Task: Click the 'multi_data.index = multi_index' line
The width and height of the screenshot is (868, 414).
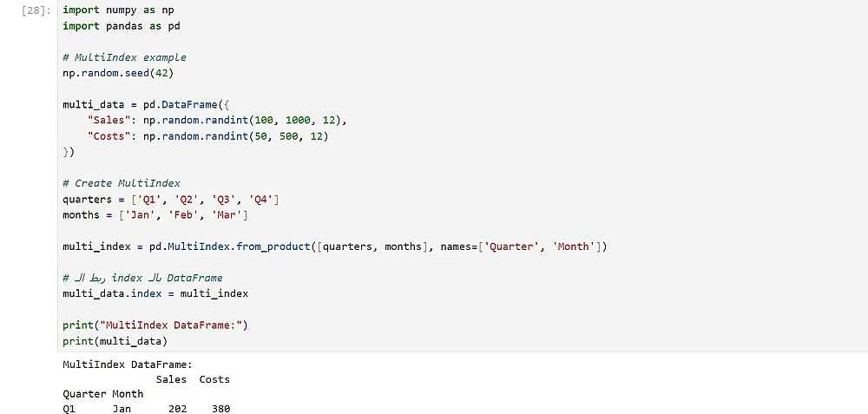Action: 155,293
